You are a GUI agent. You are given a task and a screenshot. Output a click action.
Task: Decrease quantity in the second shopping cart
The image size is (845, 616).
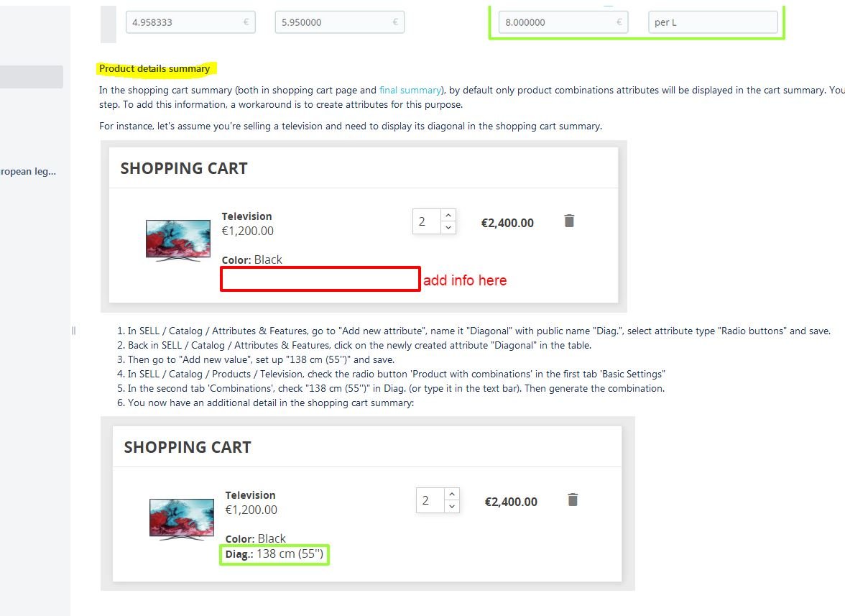coord(452,507)
